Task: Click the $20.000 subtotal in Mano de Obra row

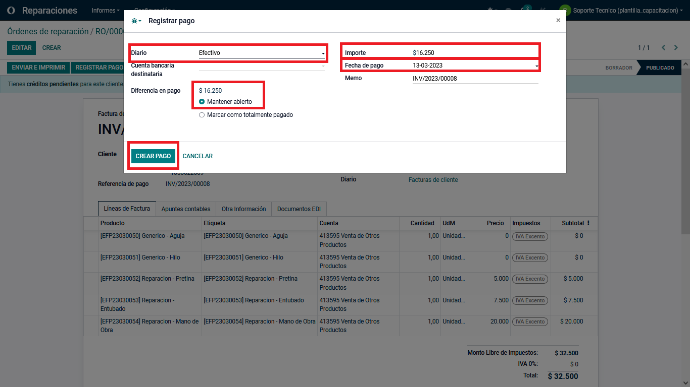Action: click(x=572, y=321)
